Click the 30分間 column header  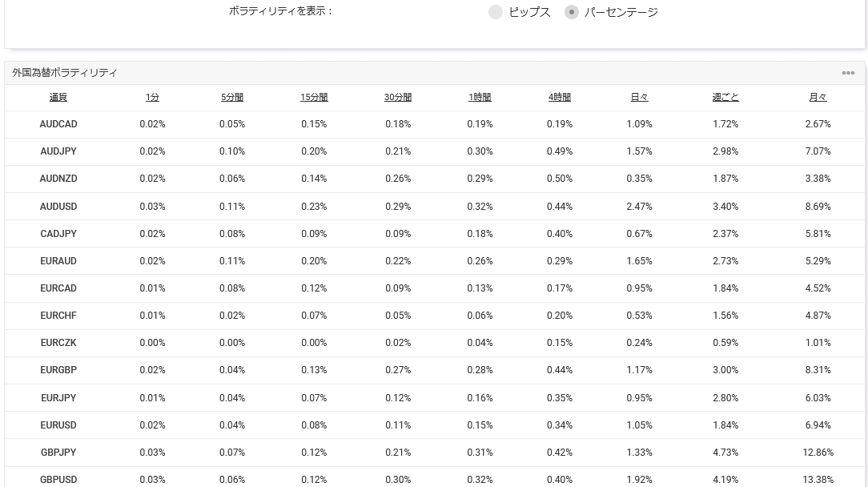pyautogui.click(x=397, y=97)
